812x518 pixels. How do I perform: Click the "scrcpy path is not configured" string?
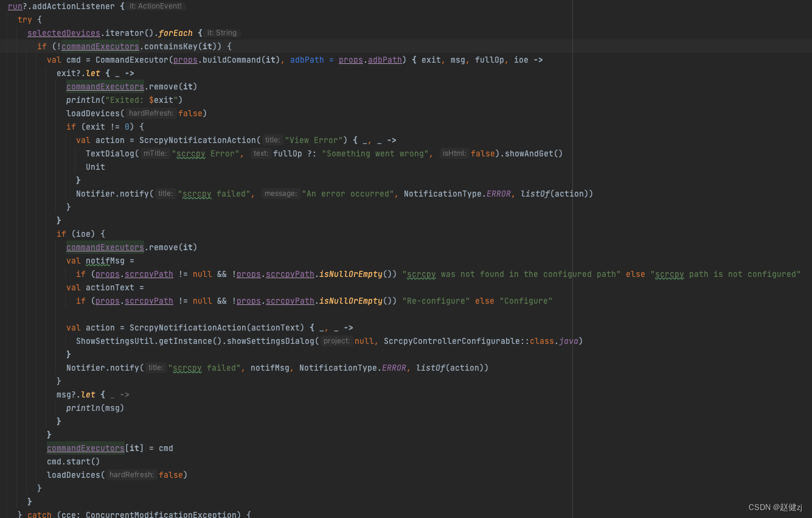(726, 274)
